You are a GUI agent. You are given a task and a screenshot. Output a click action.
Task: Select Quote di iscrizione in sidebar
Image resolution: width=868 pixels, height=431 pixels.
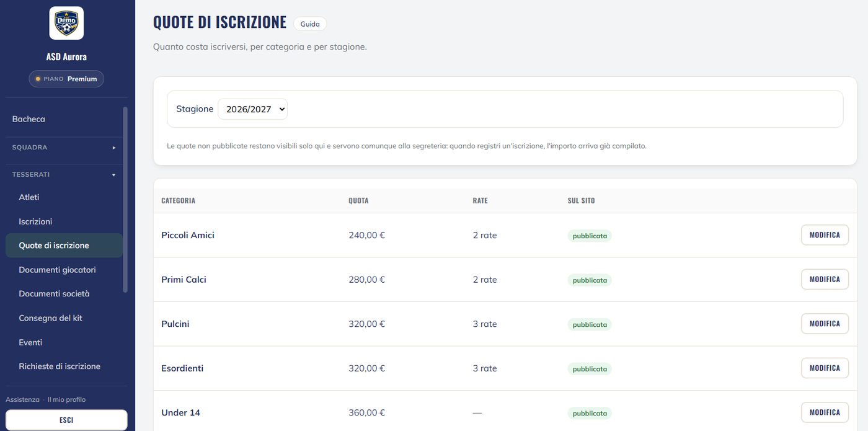pyautogui.click(x=64, y=246)
